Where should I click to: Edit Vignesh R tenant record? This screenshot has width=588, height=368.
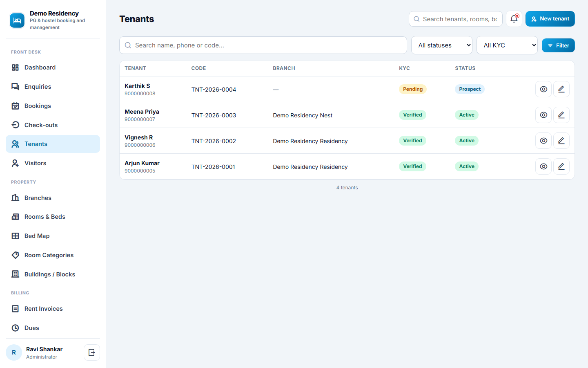[x=561, y=141]
